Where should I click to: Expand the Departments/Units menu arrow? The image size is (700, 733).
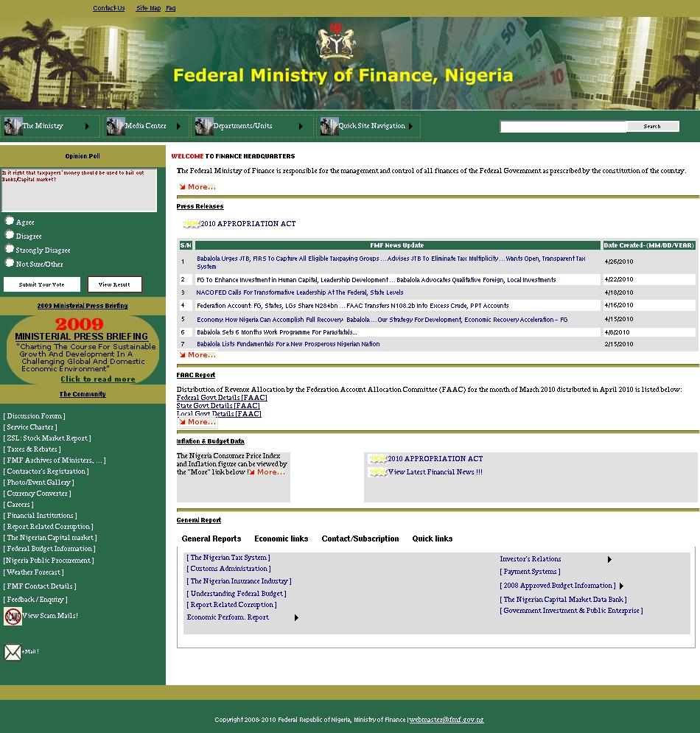point(301,126)
